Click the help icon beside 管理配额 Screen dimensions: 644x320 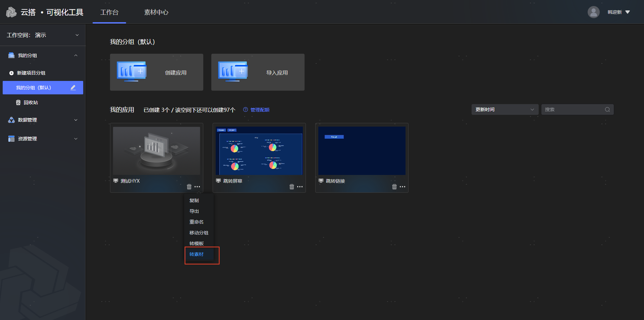tap(246, 110)
